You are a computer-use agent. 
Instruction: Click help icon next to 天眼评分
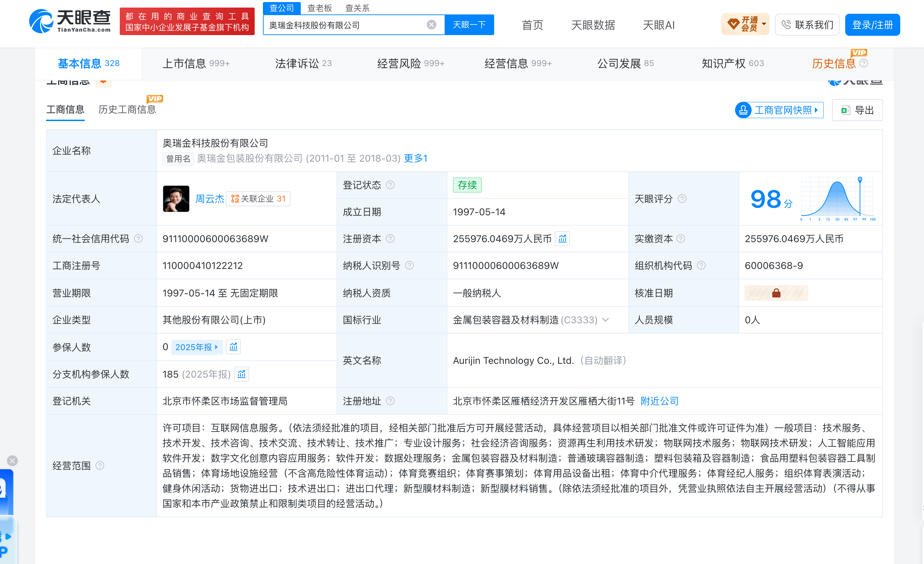click(x=682, y=199)
